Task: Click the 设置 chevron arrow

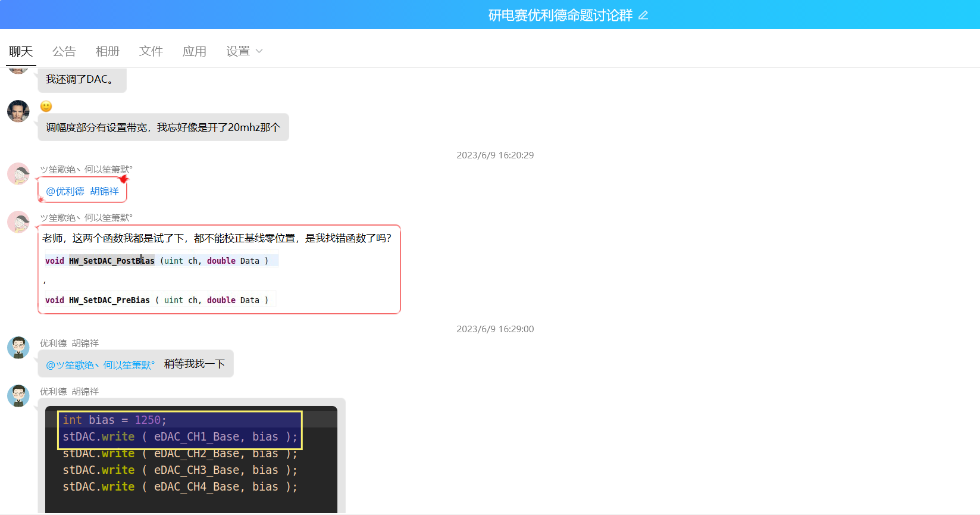Action: pyautogui.click(x=259, y=51)
